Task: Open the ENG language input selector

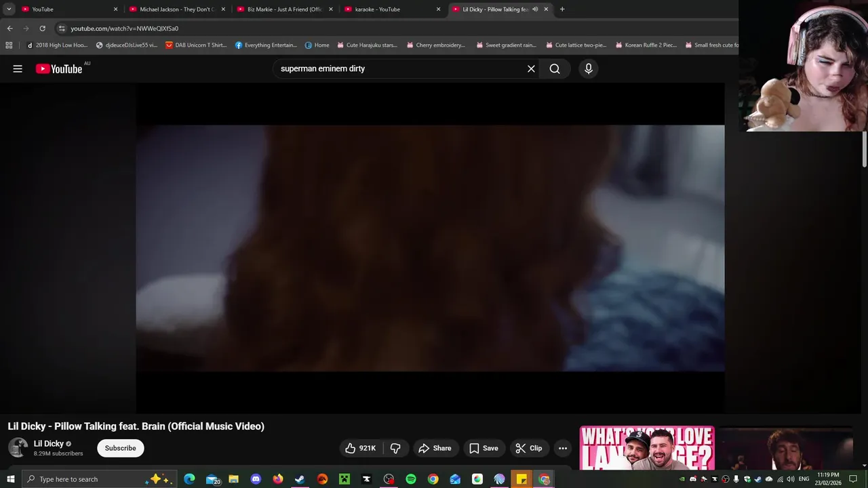Action: (x=804, y=479)
